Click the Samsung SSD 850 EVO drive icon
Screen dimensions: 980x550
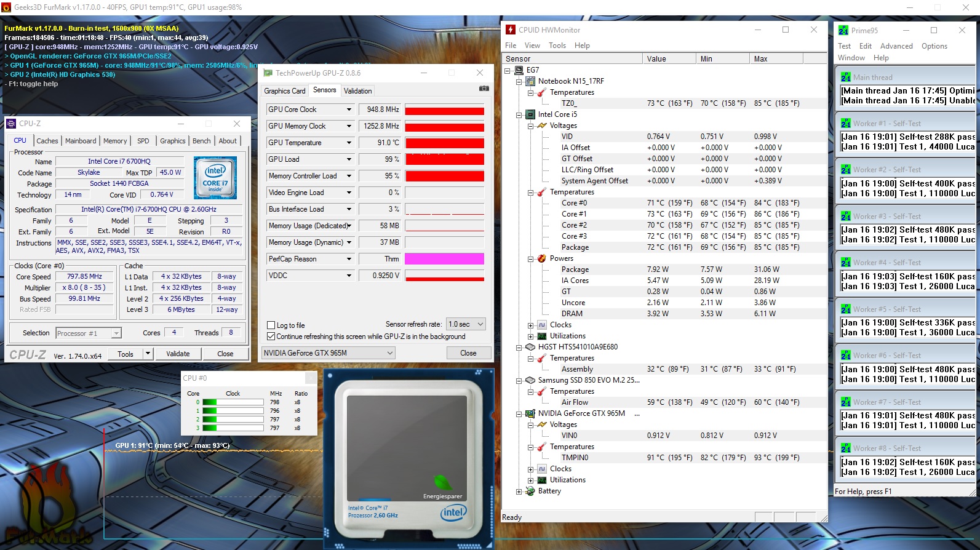click(x=530, y=380)
